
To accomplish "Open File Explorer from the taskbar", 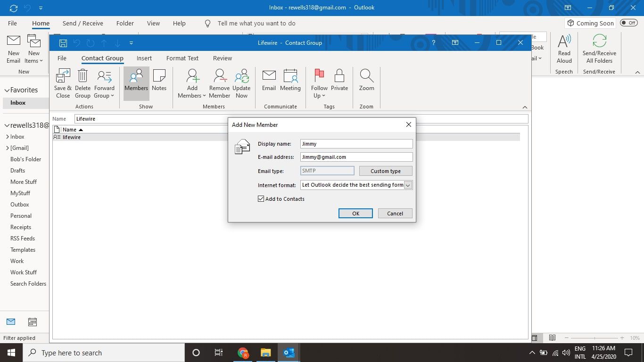I will click(266, 353).
